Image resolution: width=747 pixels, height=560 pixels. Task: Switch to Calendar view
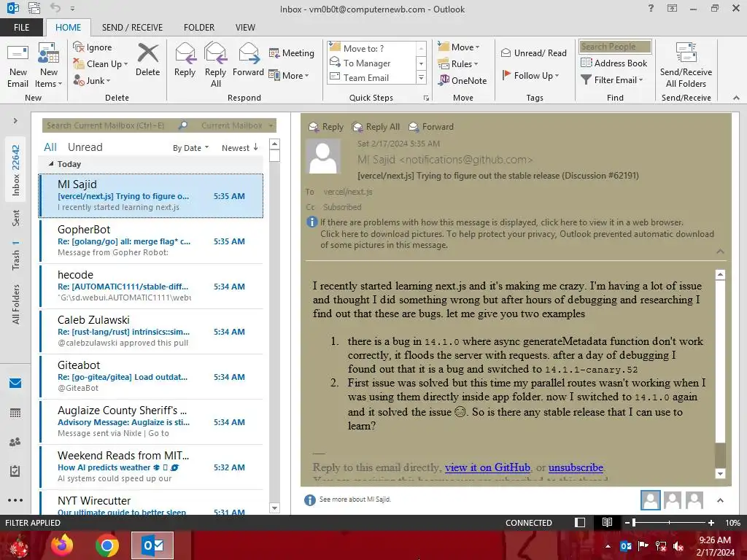15,413
